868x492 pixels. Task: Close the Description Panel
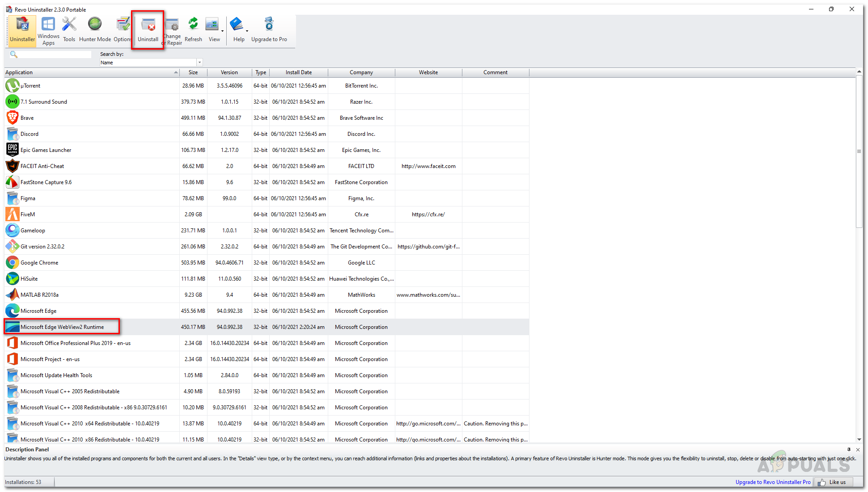point(858,450)
